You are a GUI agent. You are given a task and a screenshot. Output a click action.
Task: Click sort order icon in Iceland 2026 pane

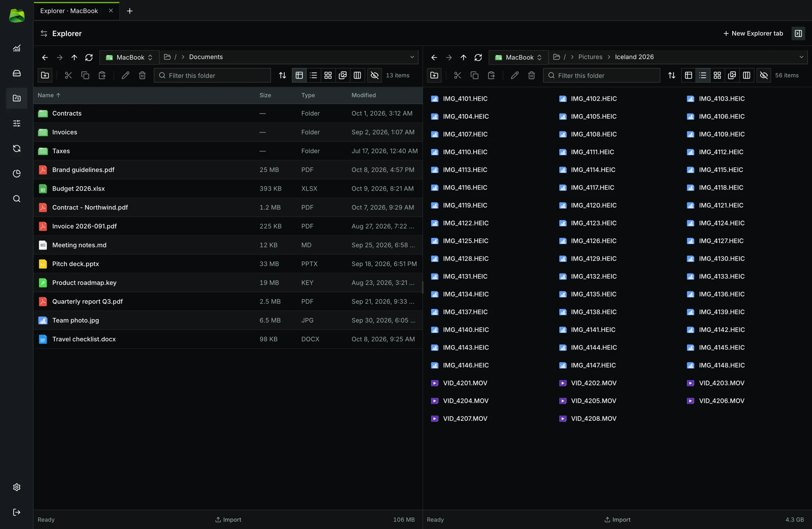672,75
